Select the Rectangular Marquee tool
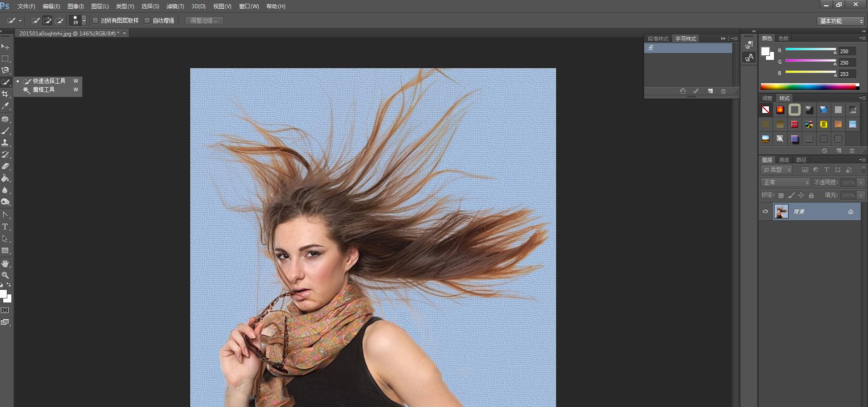 coord(5,59)
